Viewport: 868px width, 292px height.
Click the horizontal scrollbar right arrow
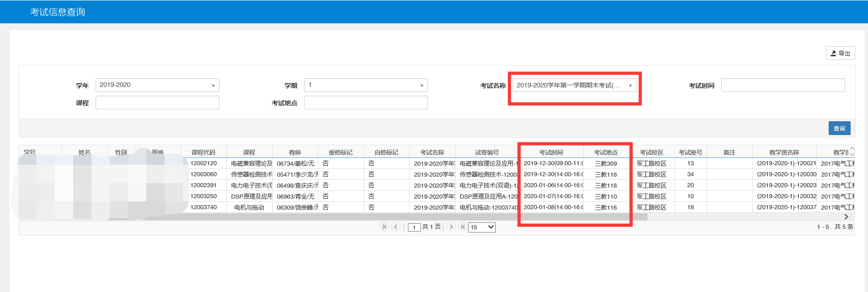click(x=846, y=217)
